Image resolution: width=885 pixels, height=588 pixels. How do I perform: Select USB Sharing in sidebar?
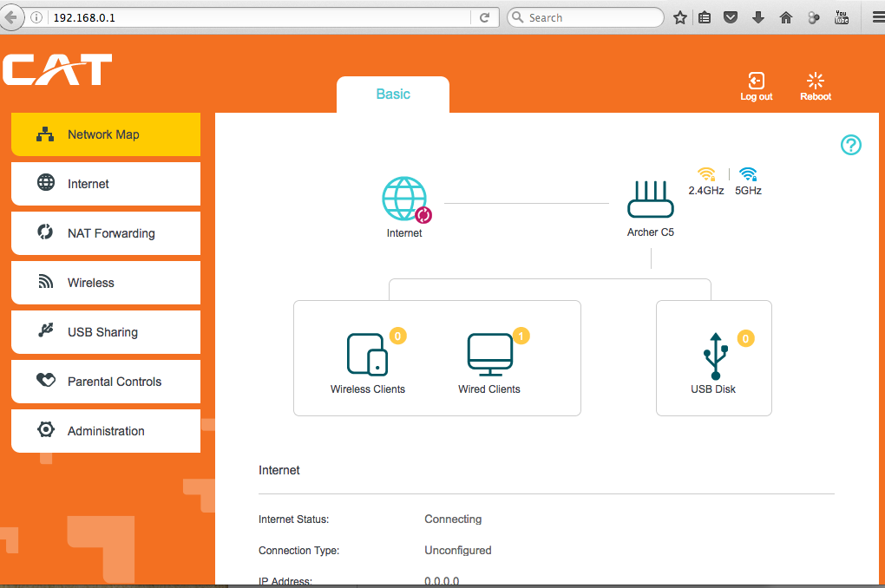click(106, 332)
